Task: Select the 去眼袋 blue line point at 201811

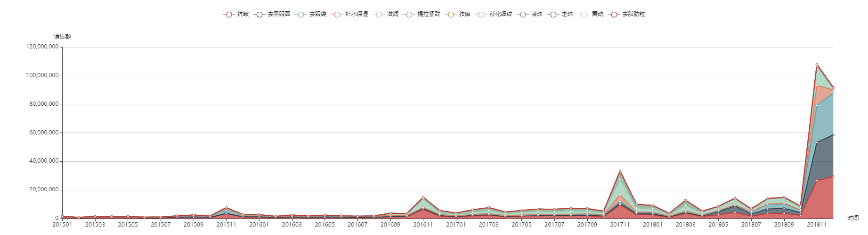Action: (817, 105)
